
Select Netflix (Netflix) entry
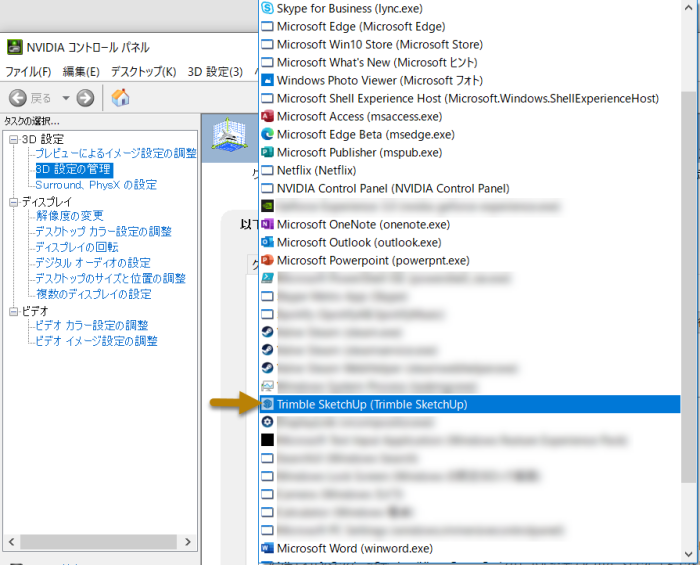(x=470, y=170)
